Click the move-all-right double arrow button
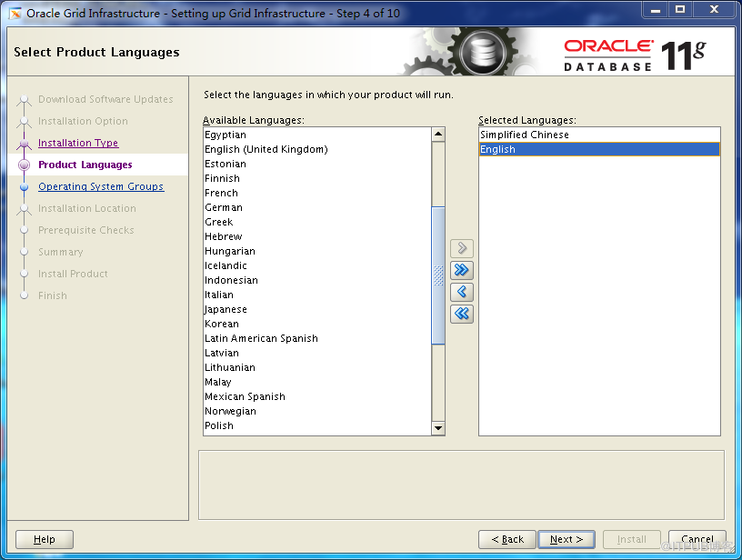 (x=462, y=270)
